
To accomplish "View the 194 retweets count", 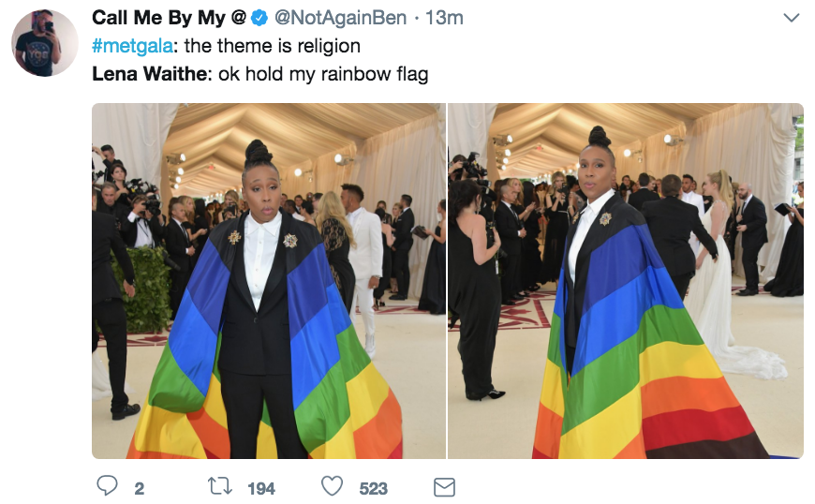I will click(261, 488).
